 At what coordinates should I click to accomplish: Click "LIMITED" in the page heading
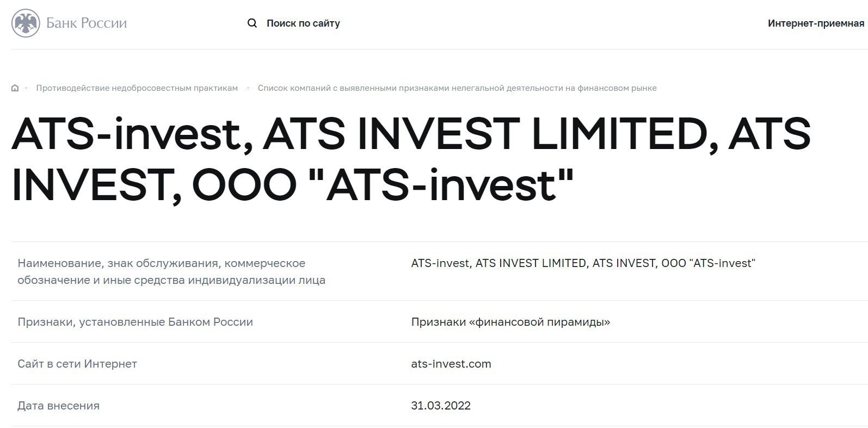tap(620, 134)
